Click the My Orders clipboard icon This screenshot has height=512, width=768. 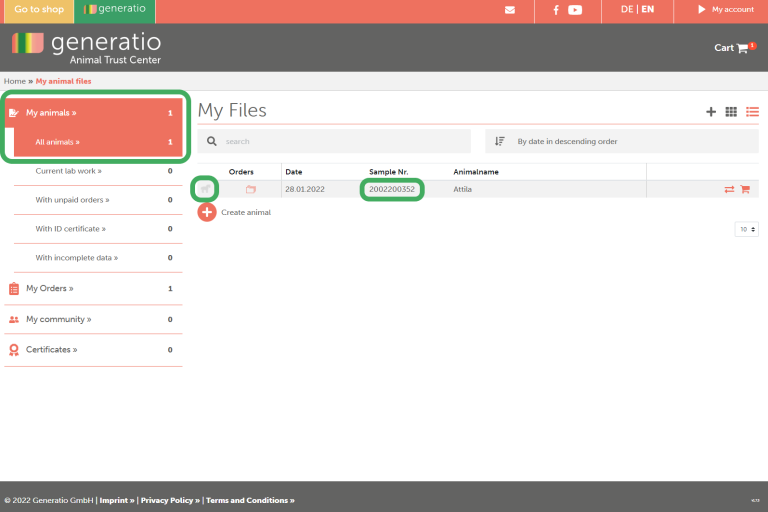(x=14, y=289)
